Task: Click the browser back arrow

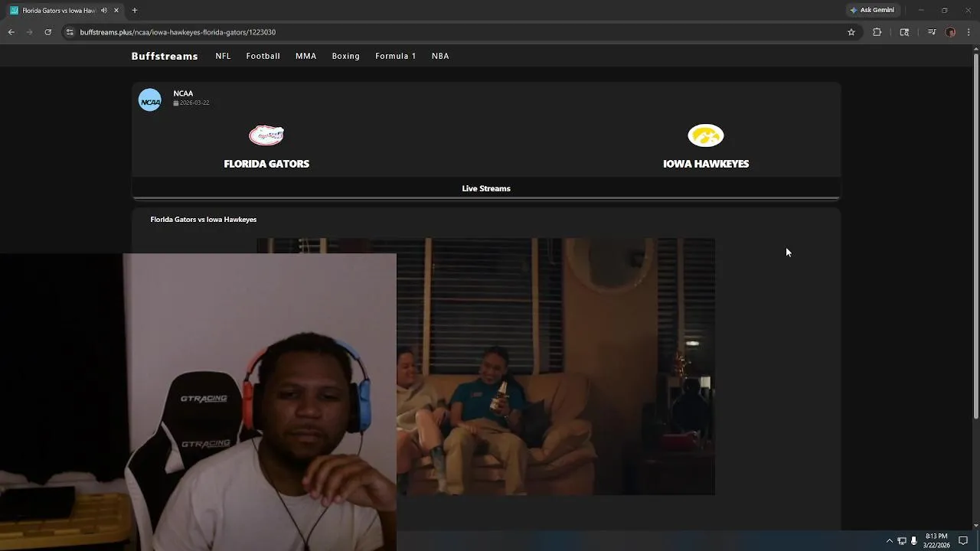Action: pyautogui.click(x=11, y=32)
